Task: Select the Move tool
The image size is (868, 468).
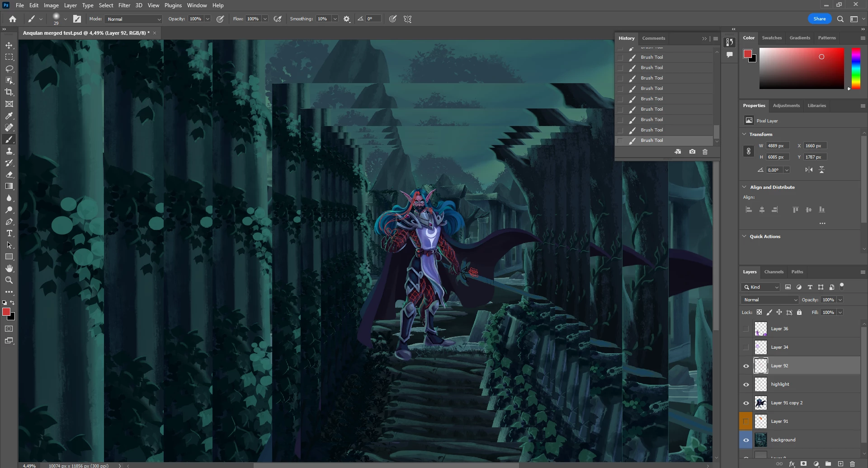Action: point(9,45)
